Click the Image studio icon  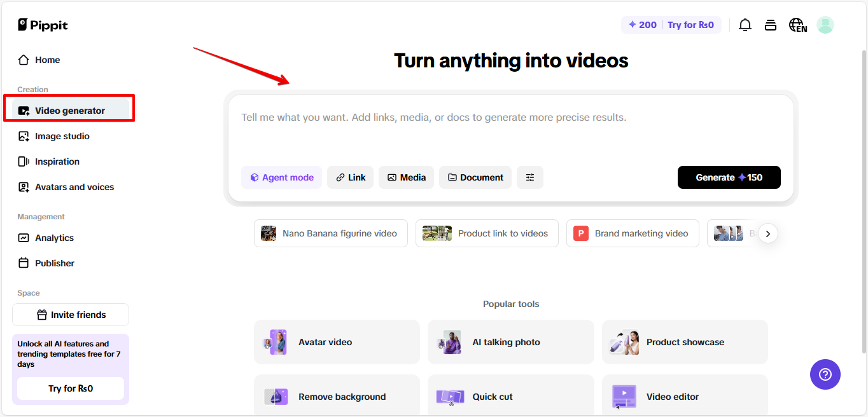(24, 136)
